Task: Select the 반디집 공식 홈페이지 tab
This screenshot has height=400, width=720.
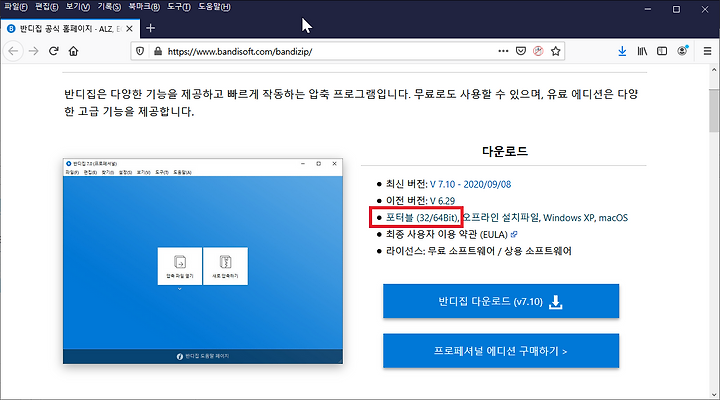Action: click(69, 28)
